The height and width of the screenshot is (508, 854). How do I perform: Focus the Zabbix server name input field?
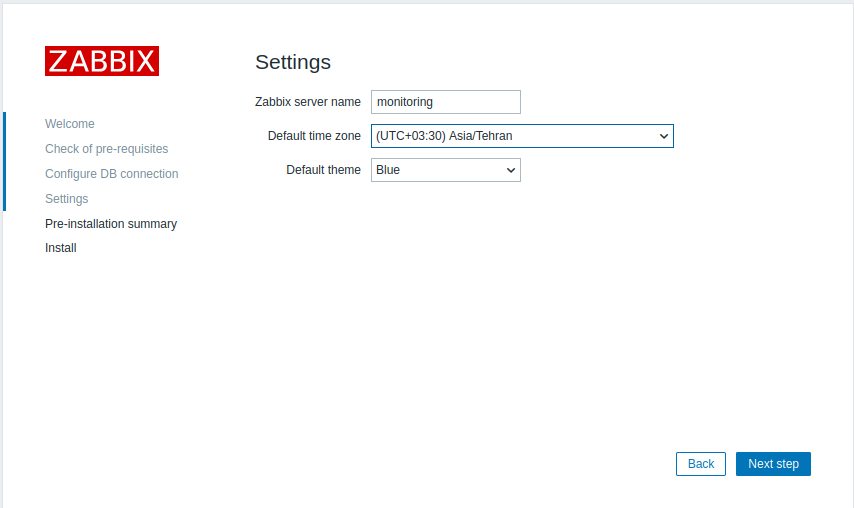(x=445, y=102)
